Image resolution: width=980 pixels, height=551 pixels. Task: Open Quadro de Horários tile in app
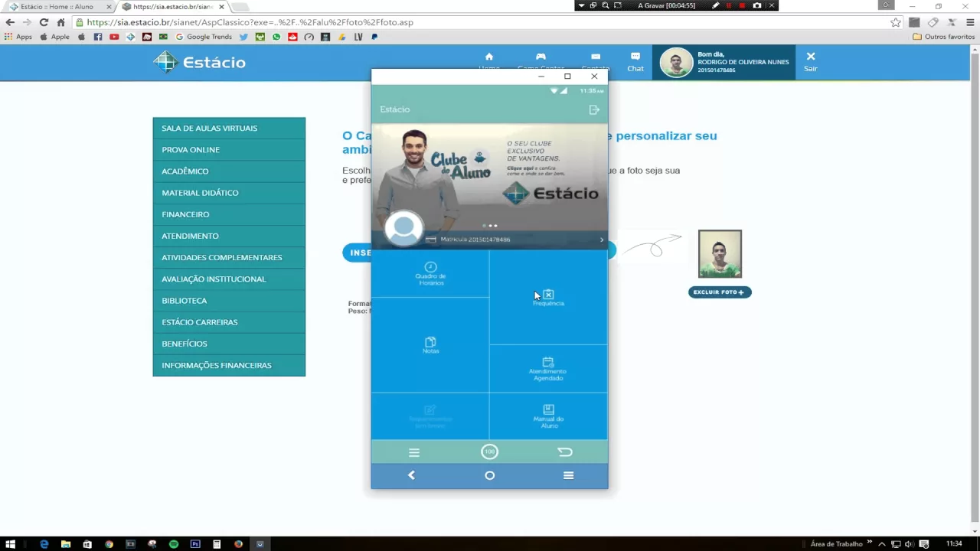click(x=430, y=274)
